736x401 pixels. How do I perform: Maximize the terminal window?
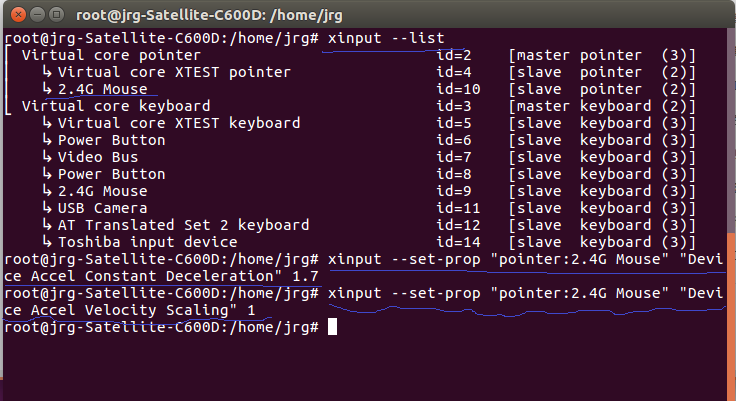pyautogui.click(x=56, y=15)
